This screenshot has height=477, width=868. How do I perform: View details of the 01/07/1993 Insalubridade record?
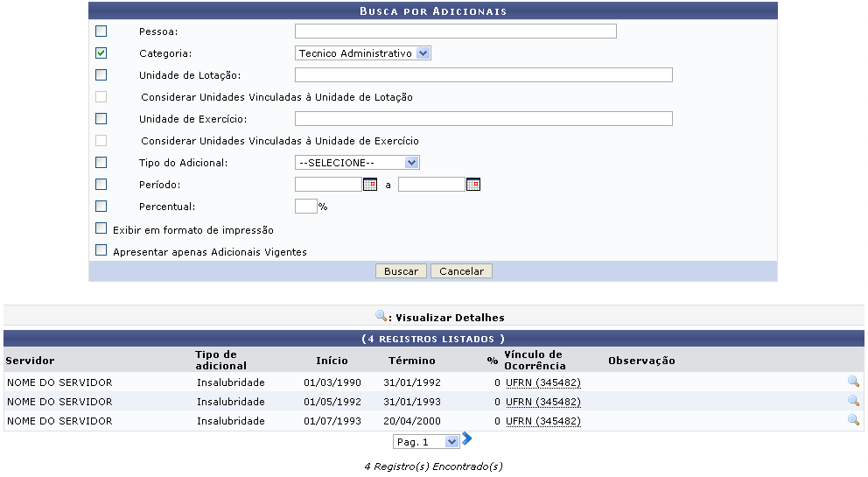coord(853,421)
